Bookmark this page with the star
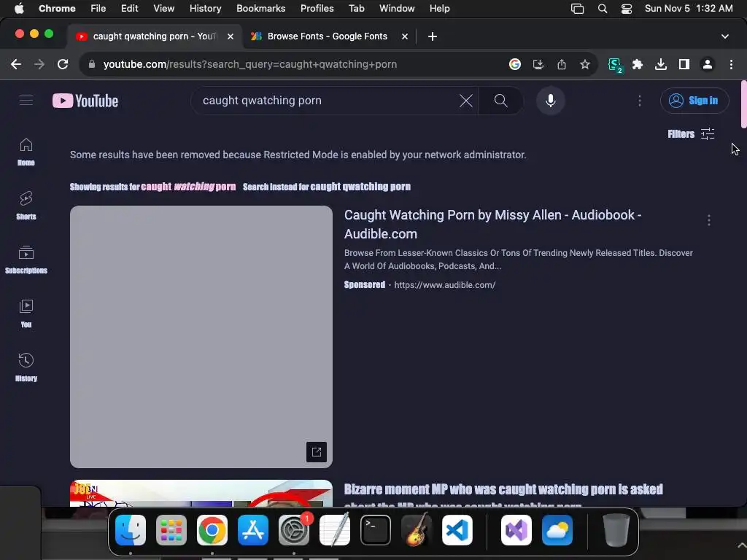 pyautogui.click(x=585, y=64)
